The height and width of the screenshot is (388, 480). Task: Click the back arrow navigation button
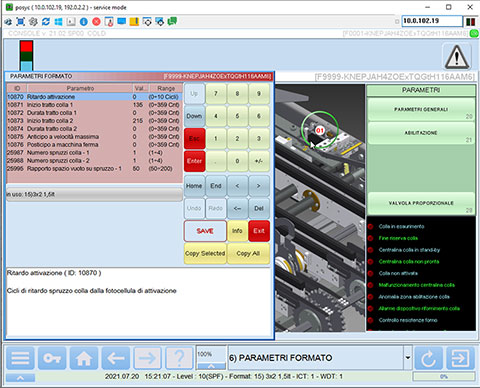[116, 358]
